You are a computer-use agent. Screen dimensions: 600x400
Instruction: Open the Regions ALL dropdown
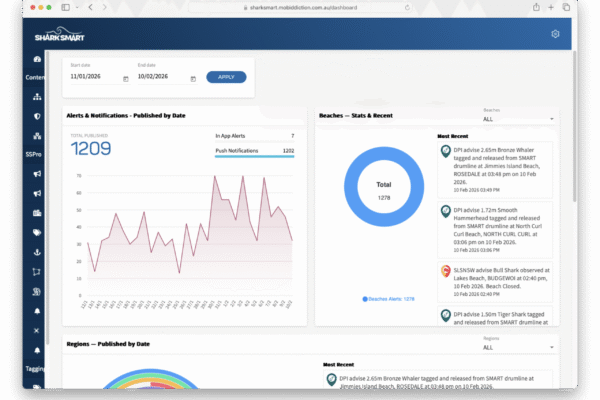click(518, 347)
